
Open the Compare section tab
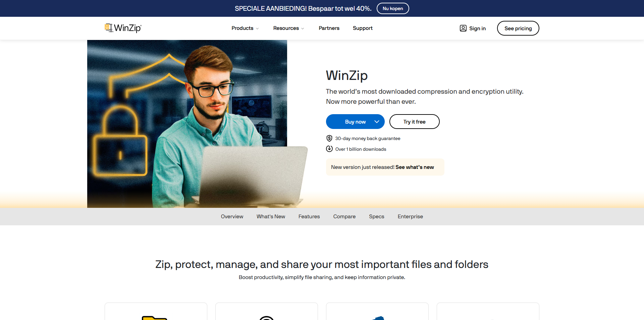pos(344,217)
